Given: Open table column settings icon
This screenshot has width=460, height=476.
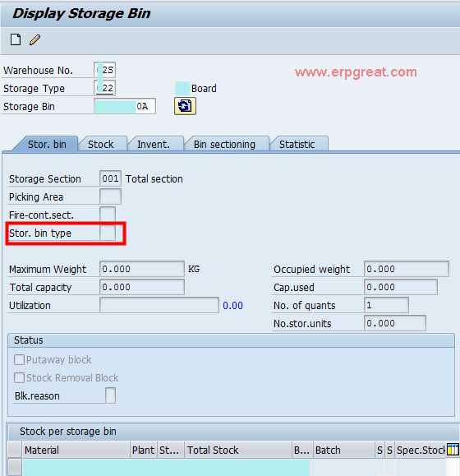Looking at the screenshot, I should click(453, 450).
